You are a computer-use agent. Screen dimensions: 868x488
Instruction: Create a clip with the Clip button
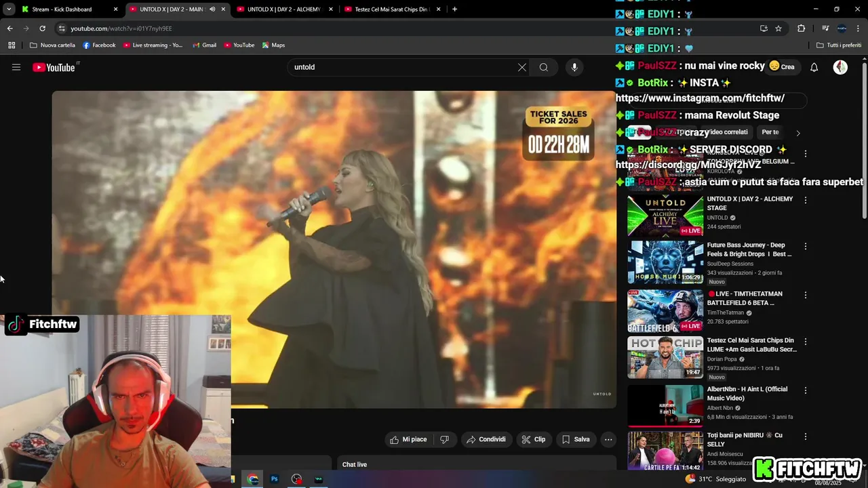point(534,439)
